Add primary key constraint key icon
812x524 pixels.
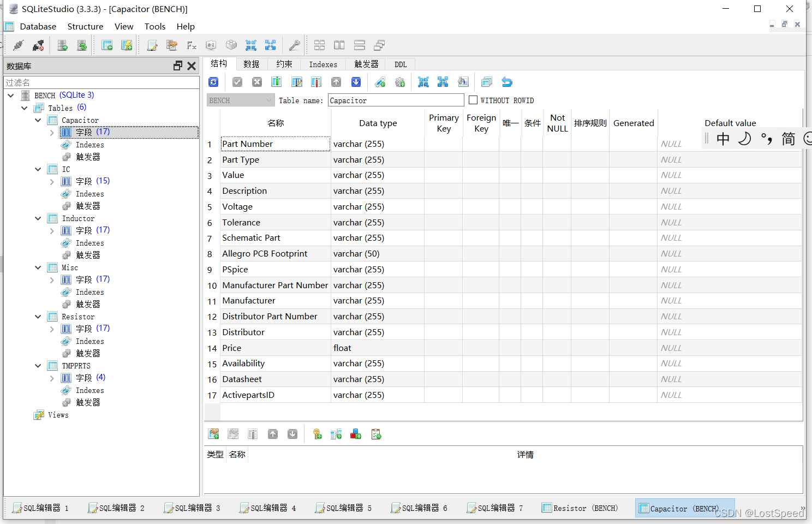(x=317, y=434)
